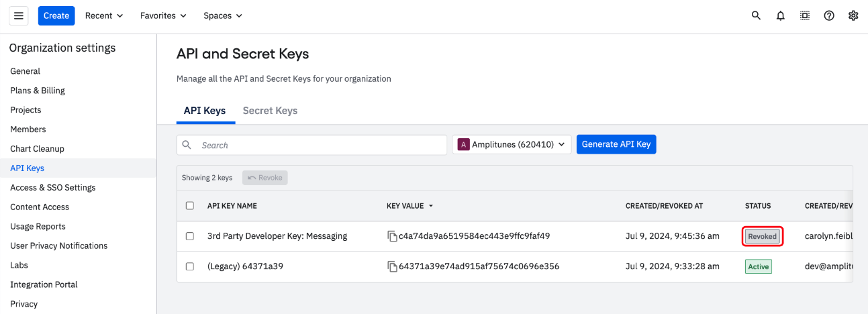Screen dimensions: 868x314
Task: Open the hamburger navigation menu
Action: [x=19, y=15]
